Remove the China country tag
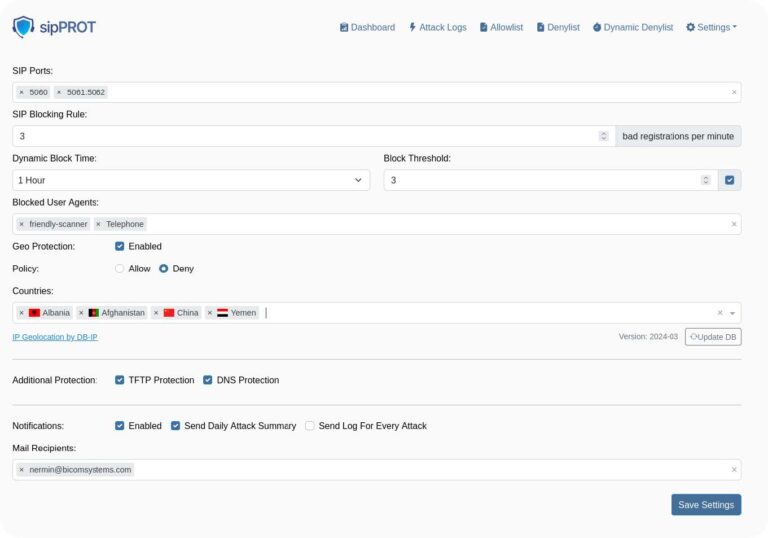 click(156, 313)
